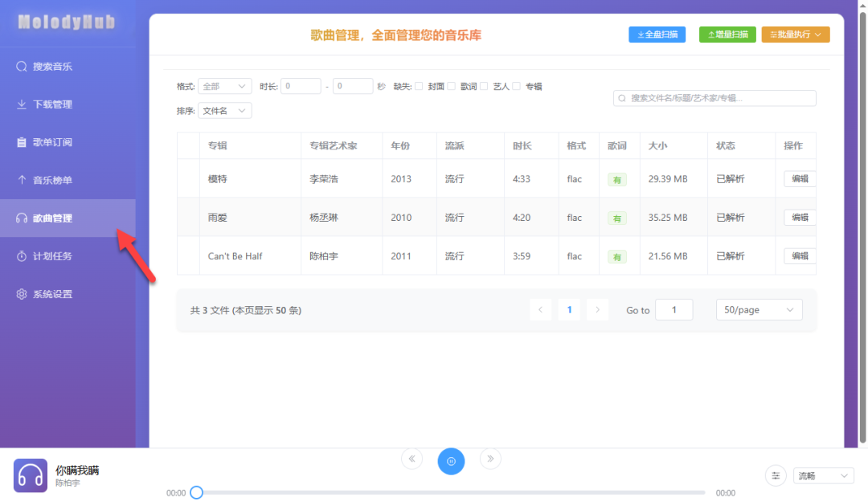This screenshot has height=502, width=868.
Task: Open 计划任务 scheduled tasks
Action: pyautogui.click(x=52, y=256)
